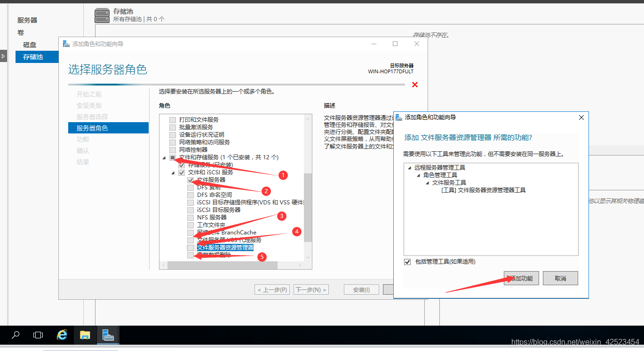Select 磁盘 in the left sidebar

29,44
